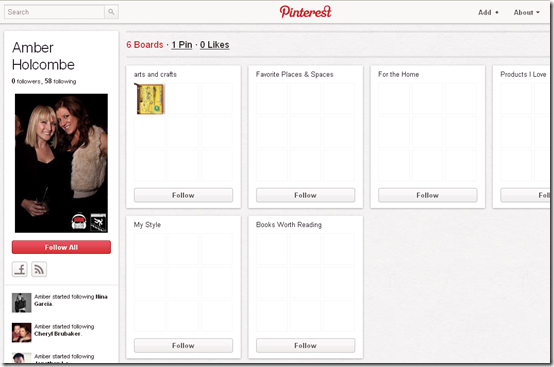Click the Cheryl Brubaker name link
Screen dimensions: 554x367
[58, 334]
